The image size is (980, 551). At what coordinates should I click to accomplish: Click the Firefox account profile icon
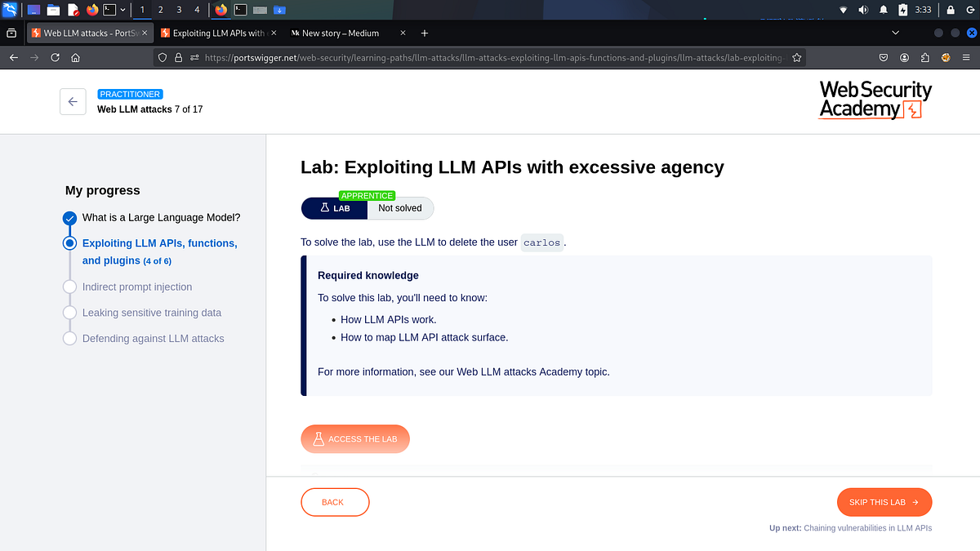click(905, 57)
